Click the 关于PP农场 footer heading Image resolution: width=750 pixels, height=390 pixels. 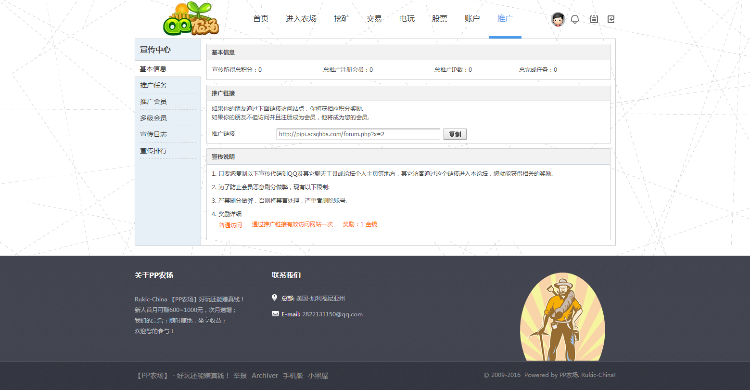154,275
